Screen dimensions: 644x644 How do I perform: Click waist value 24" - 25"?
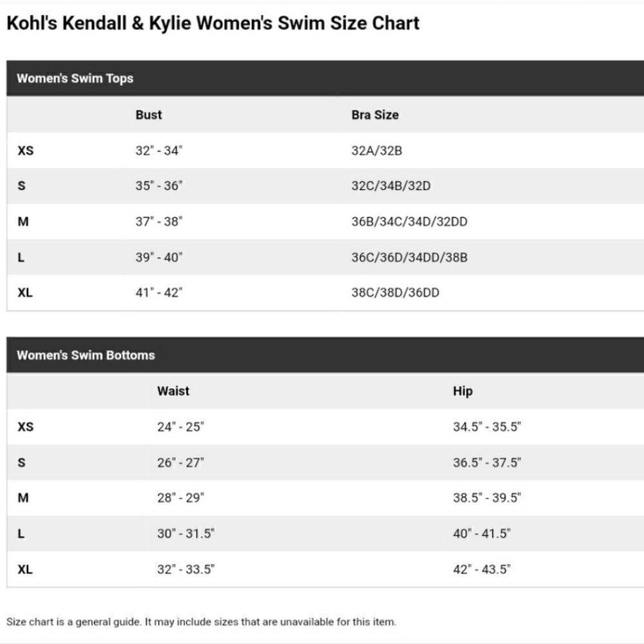[181, 427]
